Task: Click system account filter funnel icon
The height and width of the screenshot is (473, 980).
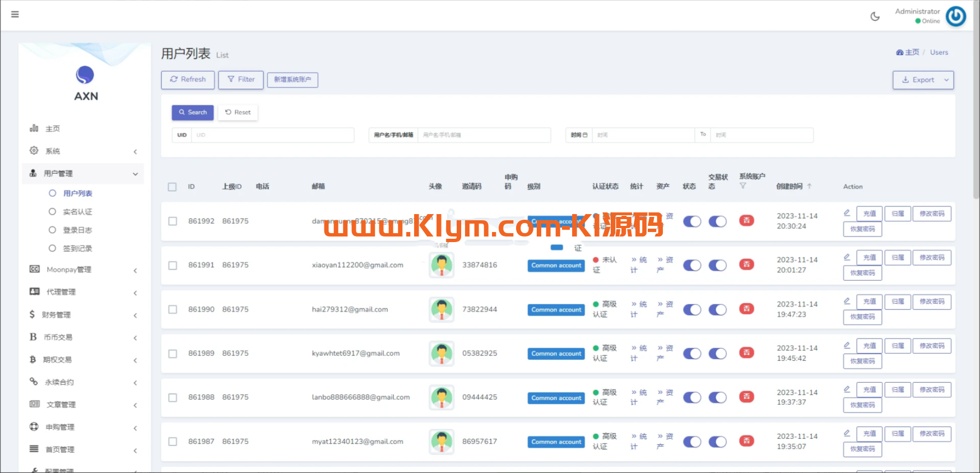Action: (x=742, y=186)
